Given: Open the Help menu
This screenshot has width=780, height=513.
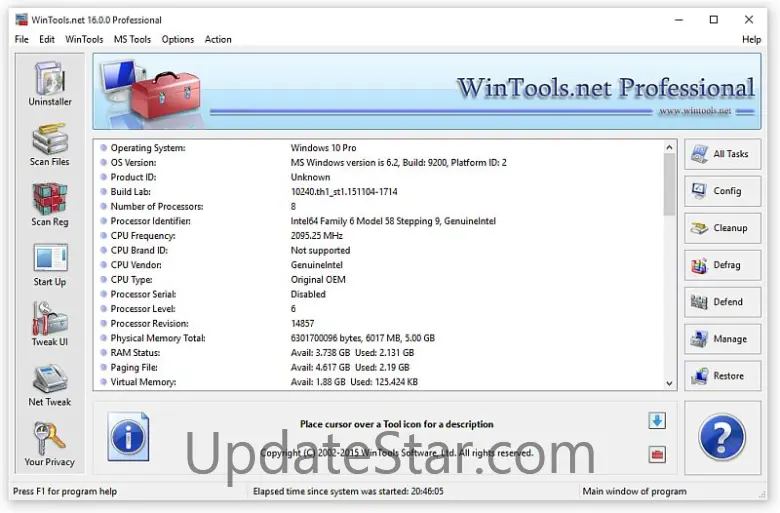Looking at the screenshot, I should point(751,39).
